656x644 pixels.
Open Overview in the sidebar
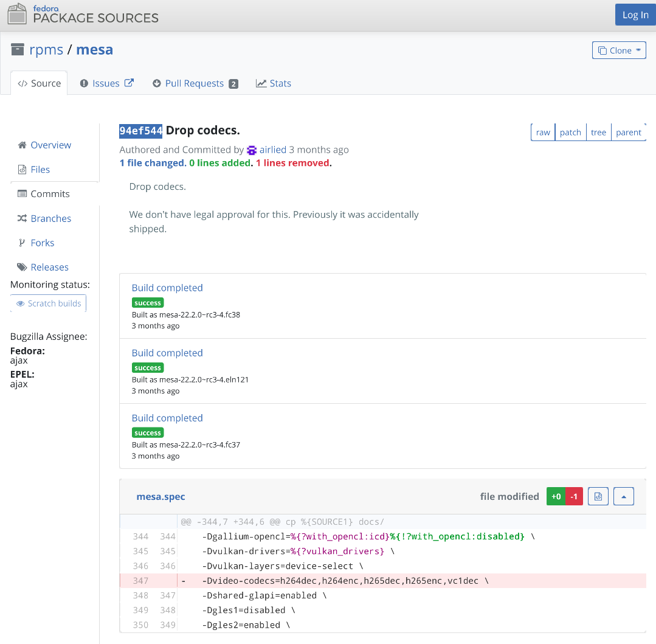[x=50, y=145]
